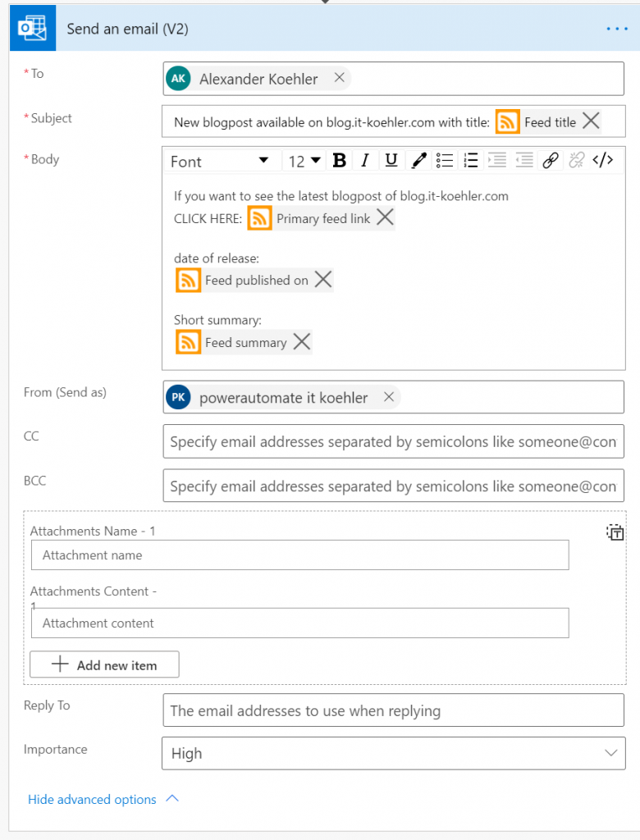Open the text color pen tool

click(418, 160)
